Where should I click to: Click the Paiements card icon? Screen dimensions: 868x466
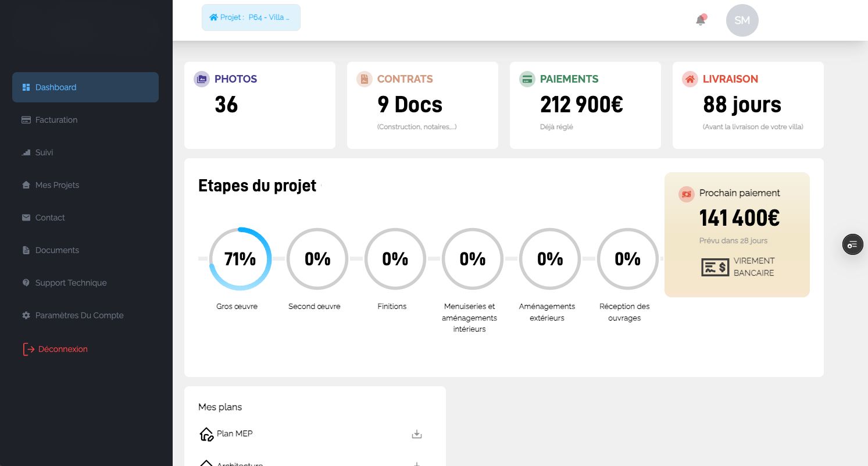(527, 79)
